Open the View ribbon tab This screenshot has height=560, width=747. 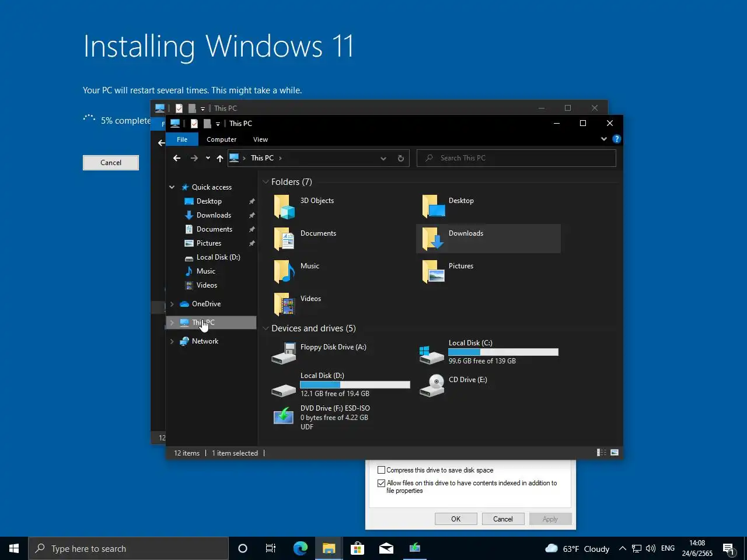pyautogui.click(x=260, y=139)
